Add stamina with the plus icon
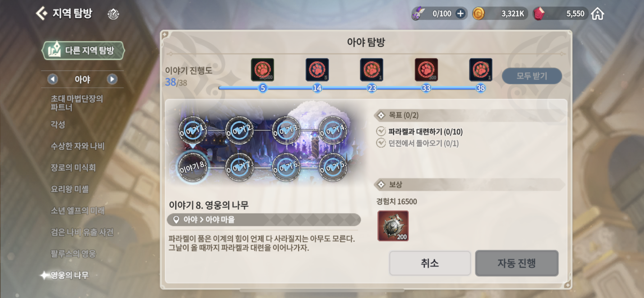This screenshot has height=298, width=644. pos(460,14)
